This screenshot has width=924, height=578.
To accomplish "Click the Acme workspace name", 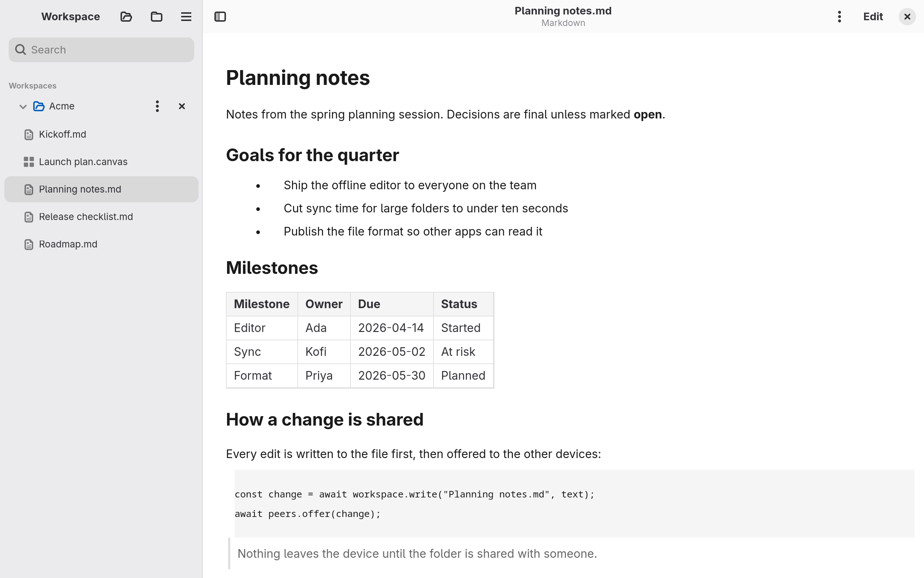I will 62,106.
